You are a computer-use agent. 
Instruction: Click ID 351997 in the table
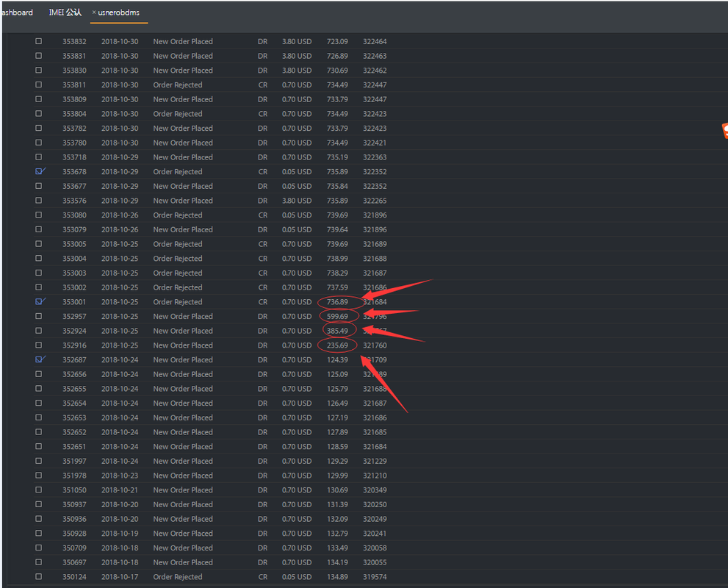pos(74,461)
